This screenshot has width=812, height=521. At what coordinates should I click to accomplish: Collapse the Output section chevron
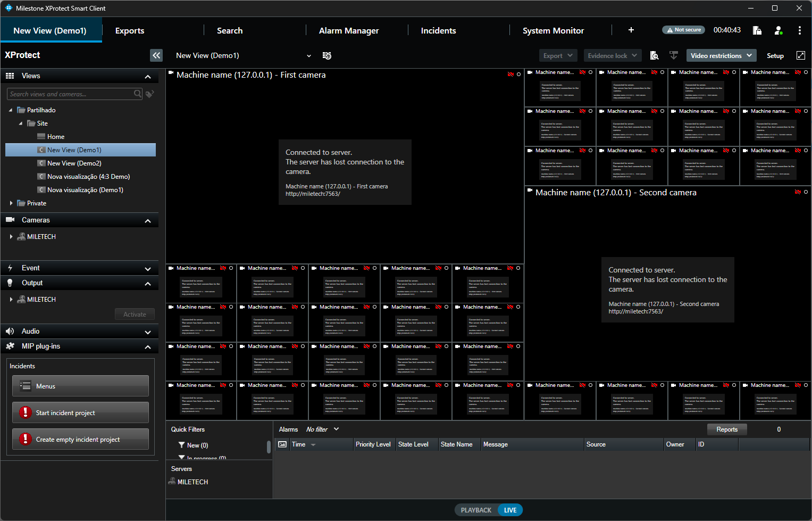pyautogui.click(x=148, y=284)
